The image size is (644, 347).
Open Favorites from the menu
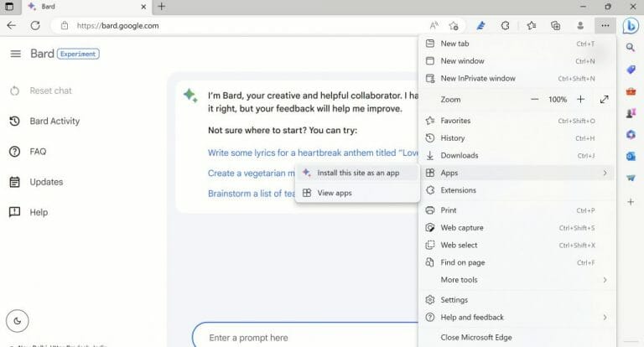pyautogui.click(x=517, y=121)
